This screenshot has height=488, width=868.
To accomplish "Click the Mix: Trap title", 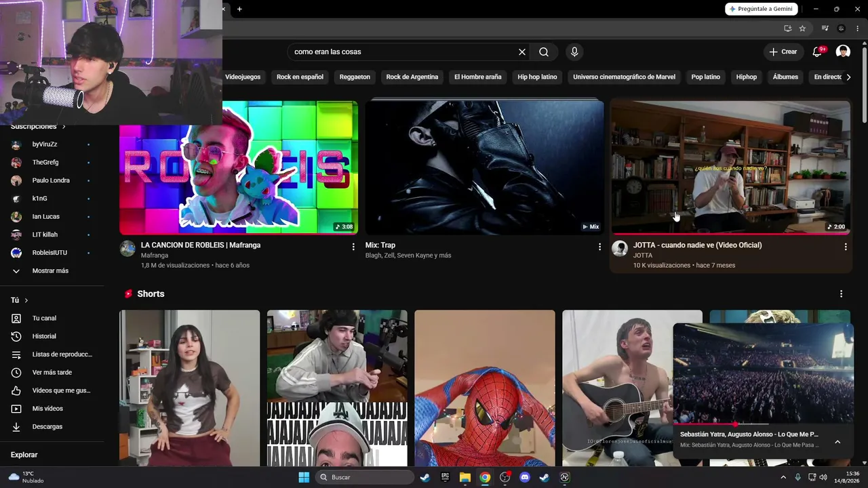I will (x=380, y=245).
